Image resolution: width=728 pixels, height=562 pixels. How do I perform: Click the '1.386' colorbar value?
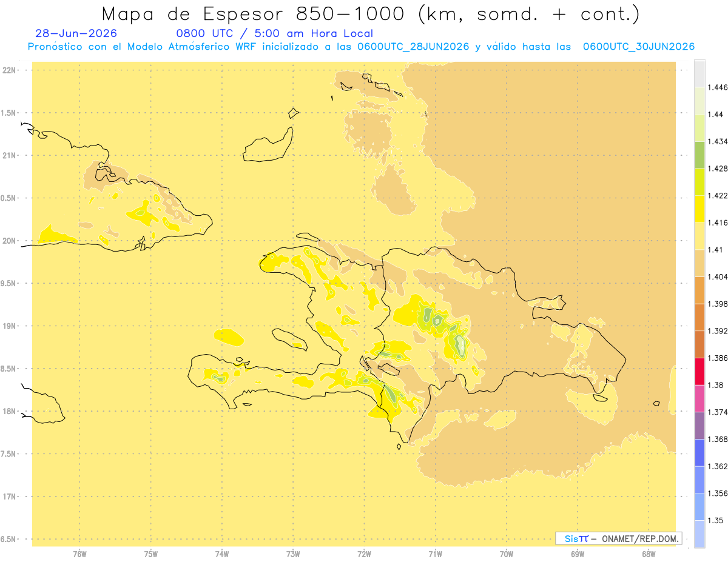point(717,358)
